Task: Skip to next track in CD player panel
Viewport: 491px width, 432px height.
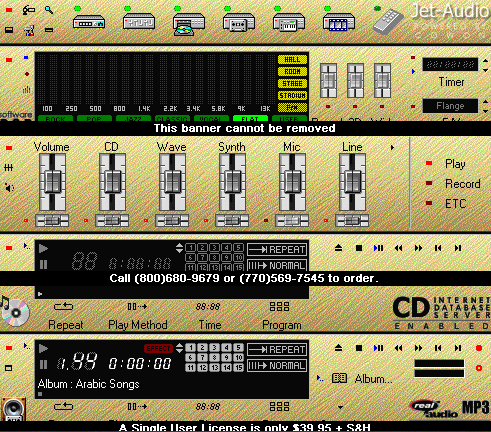Action: [x=458, y=248]
